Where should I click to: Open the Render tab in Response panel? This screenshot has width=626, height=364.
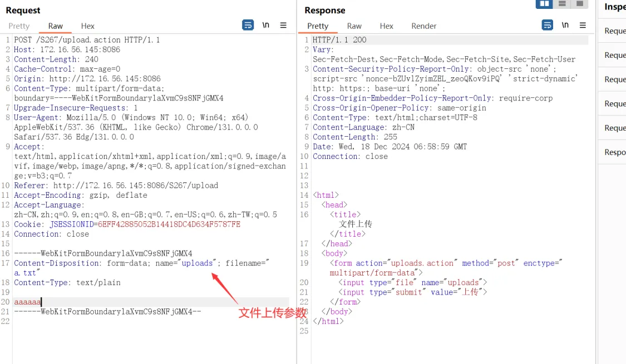tap(424, 26)
